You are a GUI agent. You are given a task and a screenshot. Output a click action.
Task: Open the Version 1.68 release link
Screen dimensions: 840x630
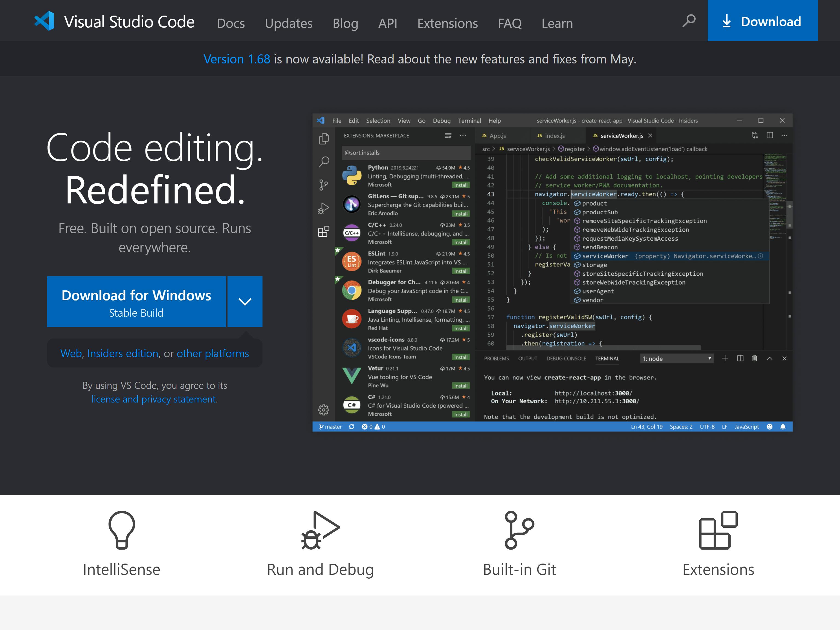[237, 59]
